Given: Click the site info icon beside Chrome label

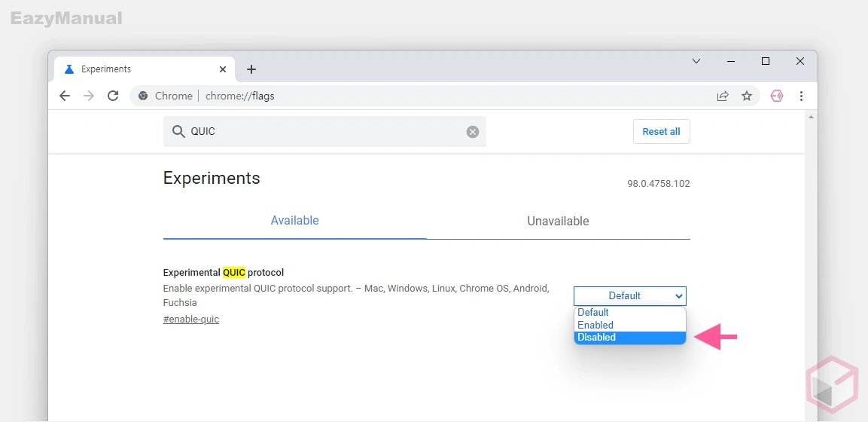Looking at the screenshot, I should click(143, 96).
